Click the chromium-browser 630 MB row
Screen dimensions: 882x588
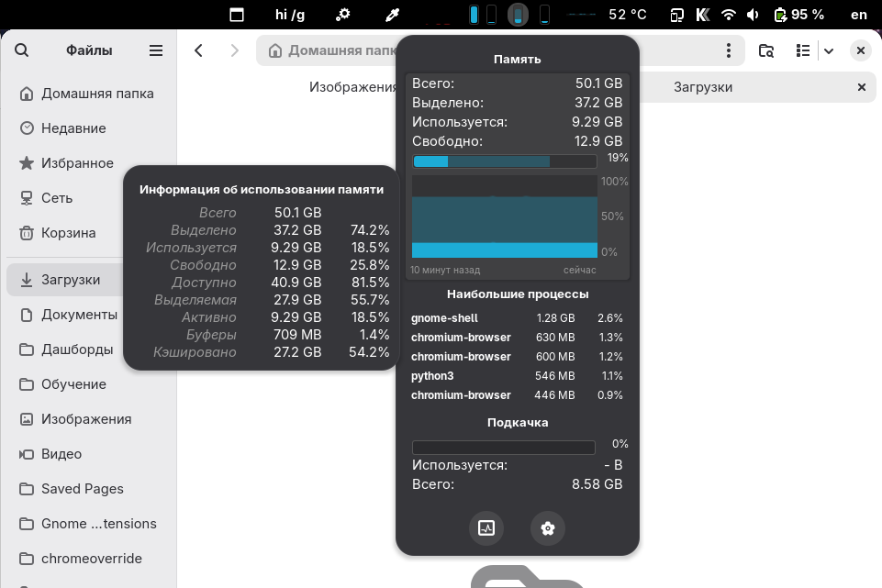pos(517,338)
